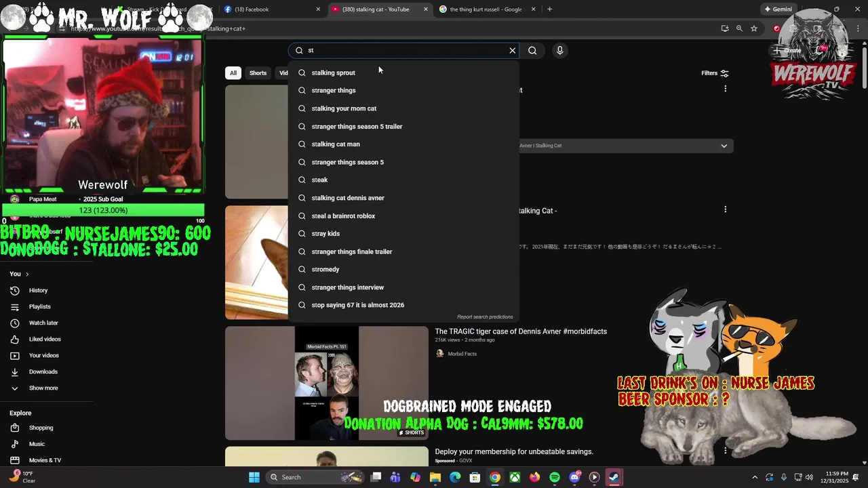
Task: Click the YouTube search input field
Action: 404,50
